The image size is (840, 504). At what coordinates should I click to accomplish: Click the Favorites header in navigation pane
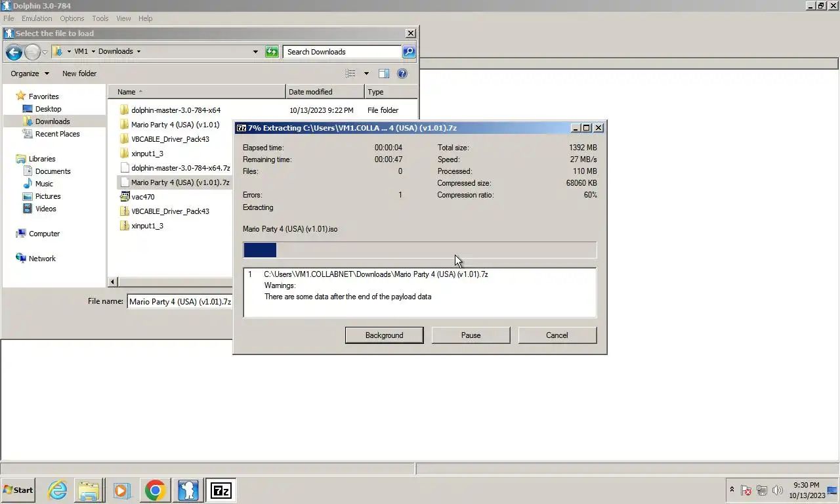click(43, 96)
